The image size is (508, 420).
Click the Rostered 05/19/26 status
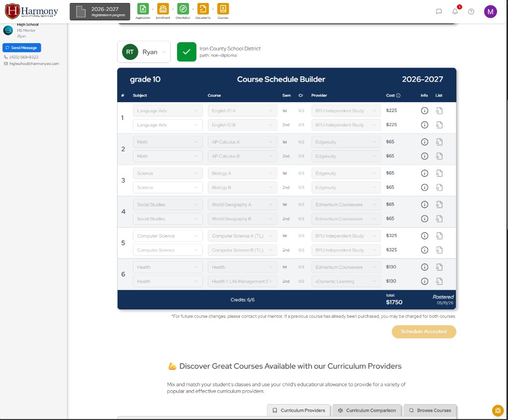coord(443,300)
